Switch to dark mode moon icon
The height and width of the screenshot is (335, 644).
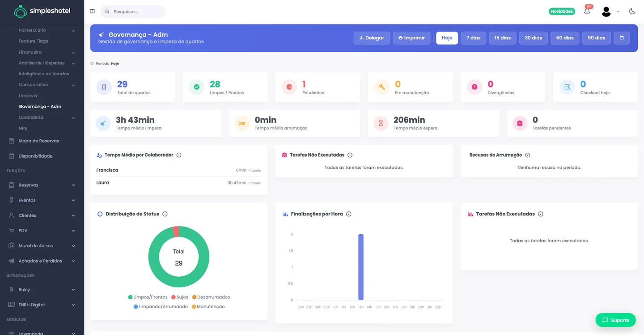632,11
